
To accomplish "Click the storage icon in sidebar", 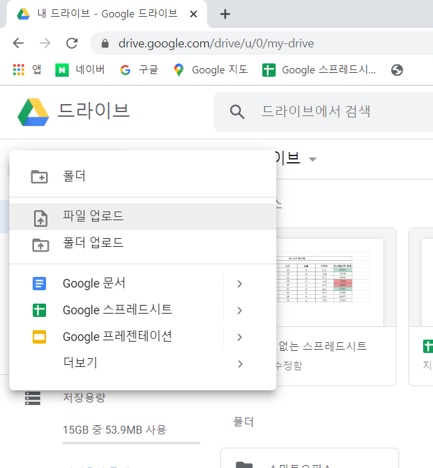I will coord(33,398).
